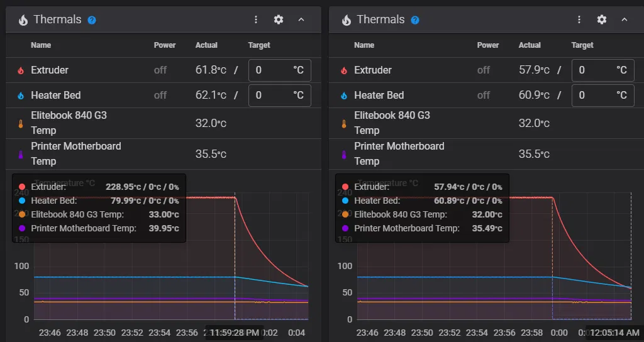Click 35.49°c Motherboard tooltip value in right chart
This screenshot has height=342, width=644.
pyautogui.click(x=487, y=228)
